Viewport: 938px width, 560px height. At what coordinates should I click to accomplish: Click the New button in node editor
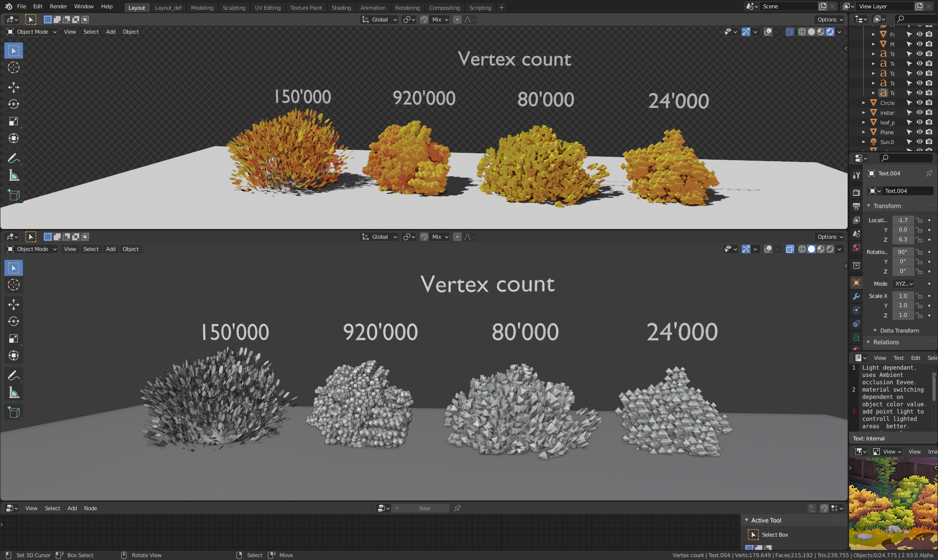[424, 508]
